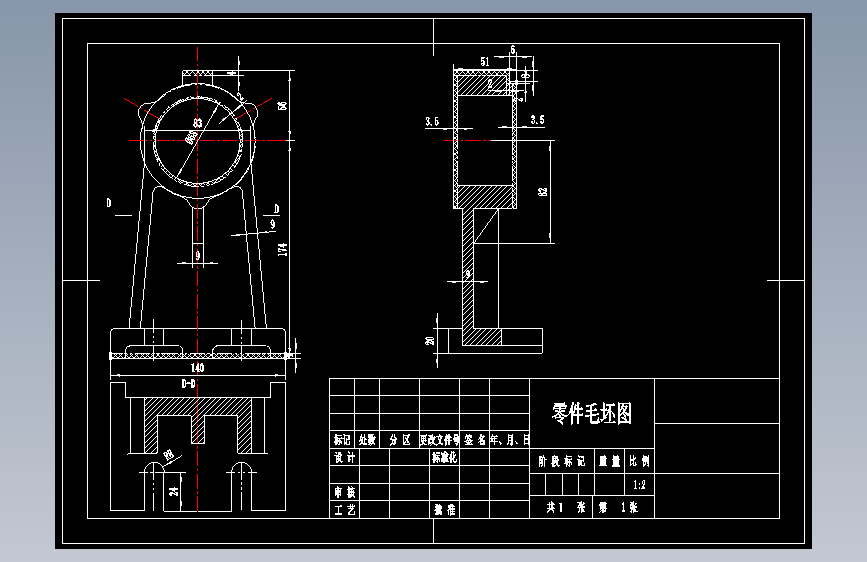This screenshot has height=562, width=867.
Task: Click the 24 slot depth dimension
Action: 174,490
